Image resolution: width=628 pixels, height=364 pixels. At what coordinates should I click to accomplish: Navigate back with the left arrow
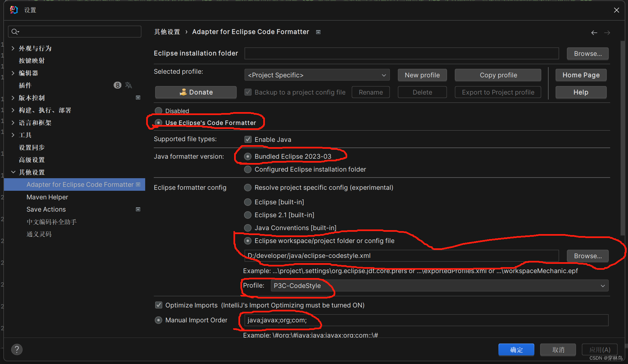(594, 32)
